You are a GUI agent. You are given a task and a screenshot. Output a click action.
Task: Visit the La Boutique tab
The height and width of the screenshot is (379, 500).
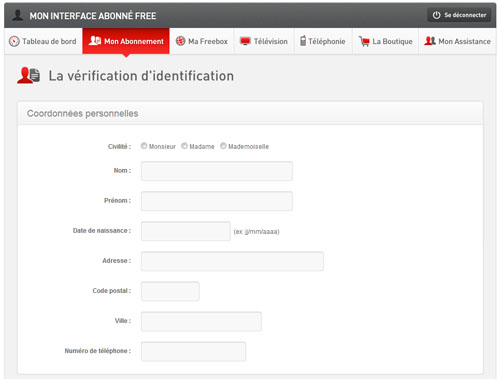[386, 41]
